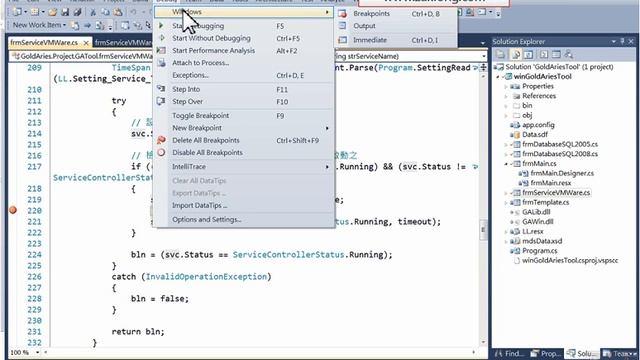Select GALib.dll in Solution Explorer
Viewport: 640px width, 360px height.
pyautogui.click(x=536, y=212)
